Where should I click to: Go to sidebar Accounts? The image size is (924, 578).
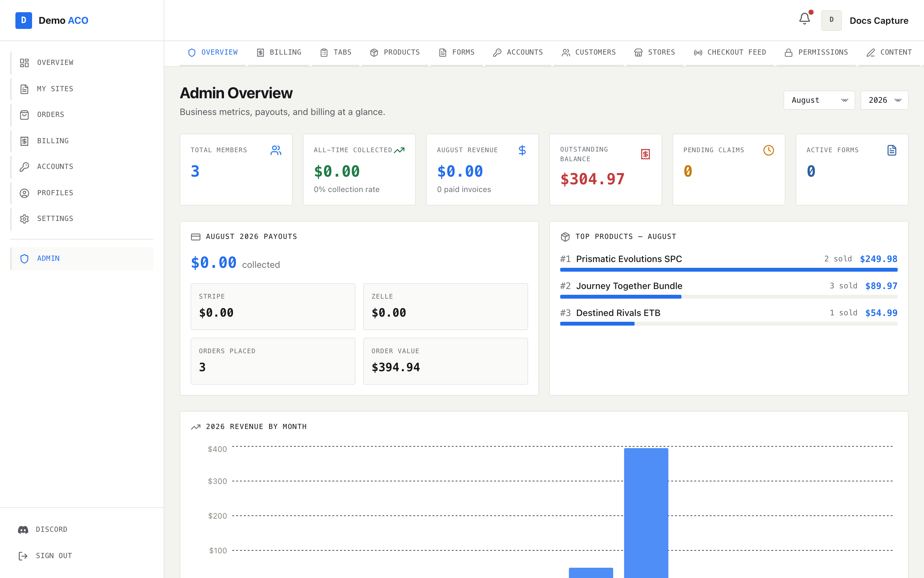point(82,167)
